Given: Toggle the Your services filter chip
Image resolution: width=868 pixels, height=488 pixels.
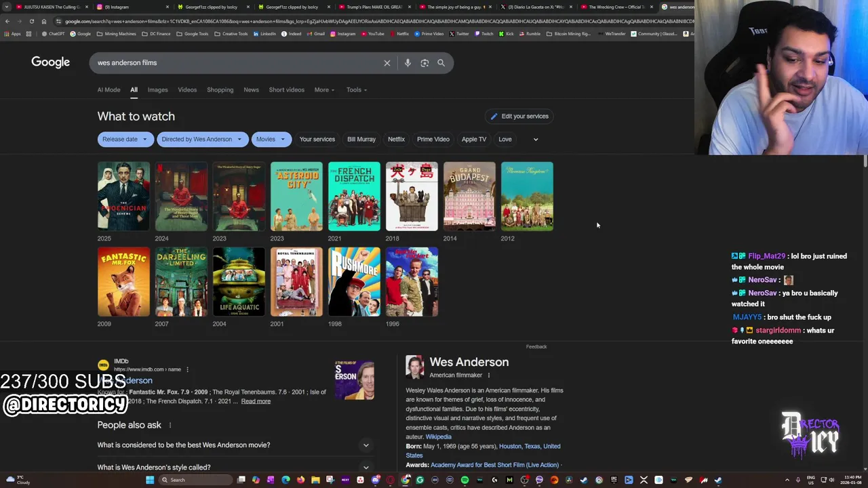Looking at the screenshot, I should click(x=317, y=140).
